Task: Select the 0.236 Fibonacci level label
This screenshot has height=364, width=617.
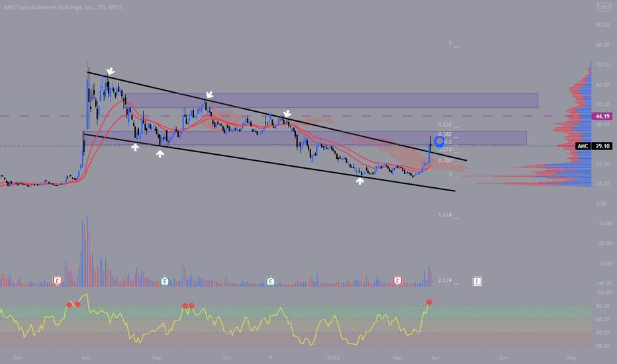Action: click(x=445, y=124)
